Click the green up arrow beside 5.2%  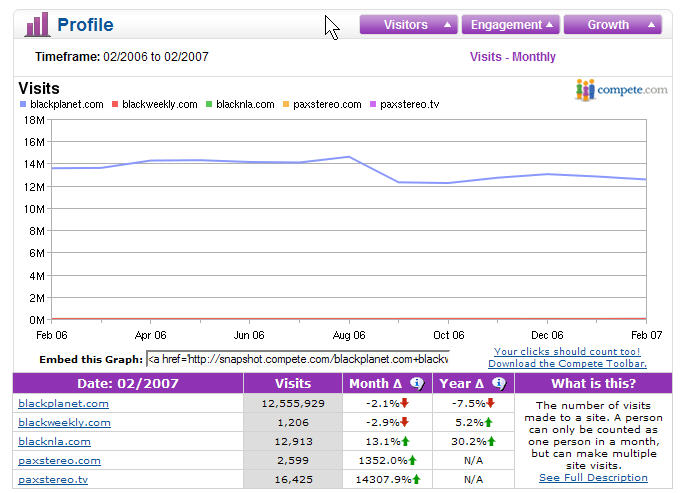pos(488,422)
